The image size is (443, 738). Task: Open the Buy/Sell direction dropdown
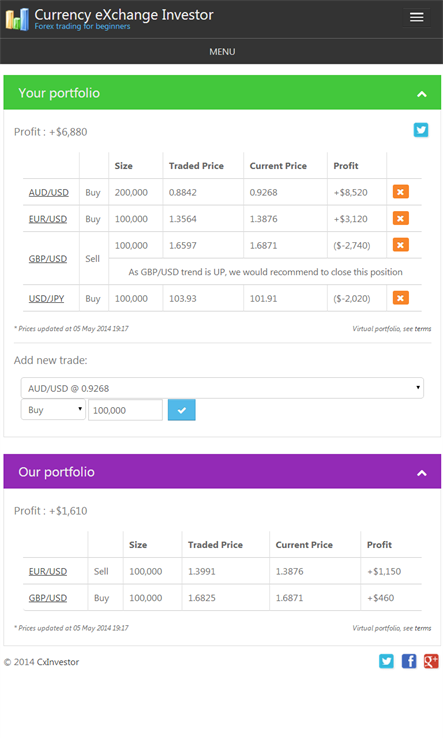point(53,410)
